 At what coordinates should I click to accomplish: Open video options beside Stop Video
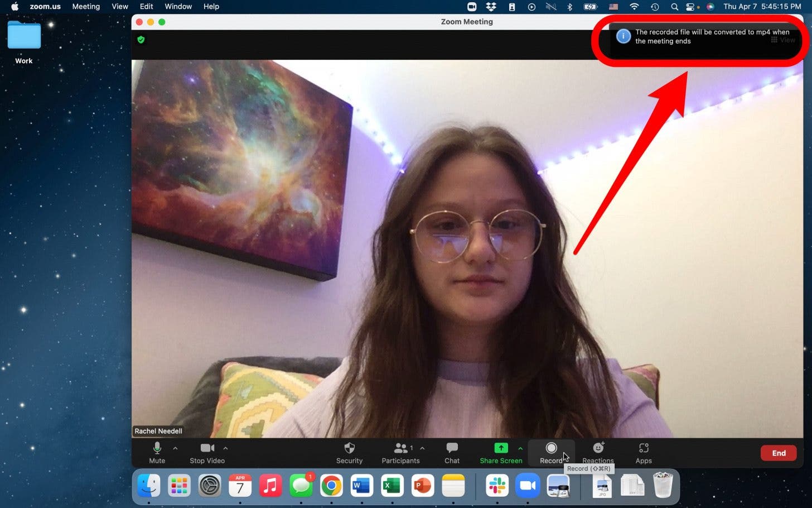click(225, 448)
